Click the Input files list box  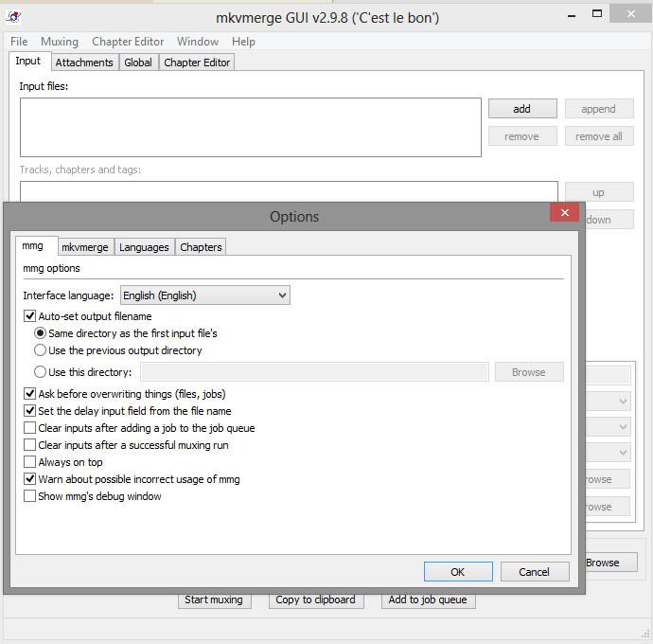point(251,128)
